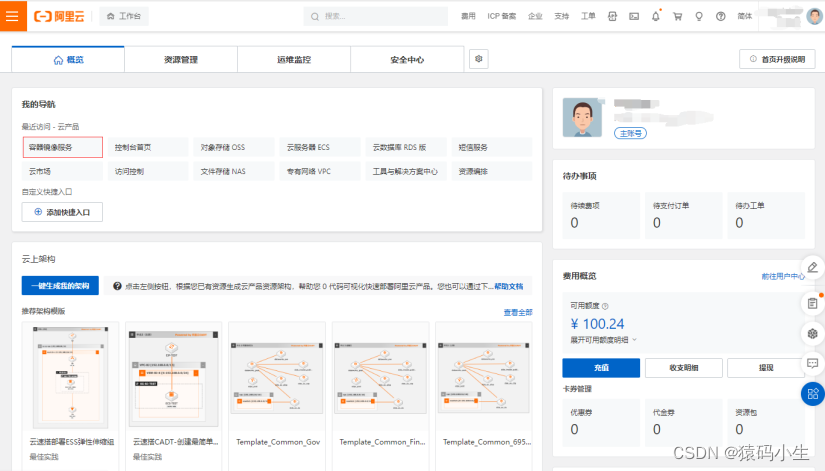Switch language with 简体

click(x=744, y=16)
